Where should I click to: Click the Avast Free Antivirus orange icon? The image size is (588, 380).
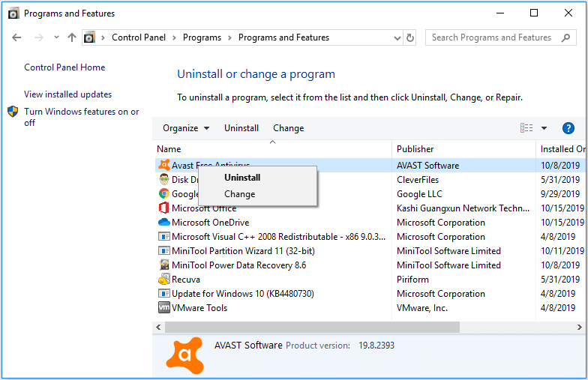click(163, 165)
